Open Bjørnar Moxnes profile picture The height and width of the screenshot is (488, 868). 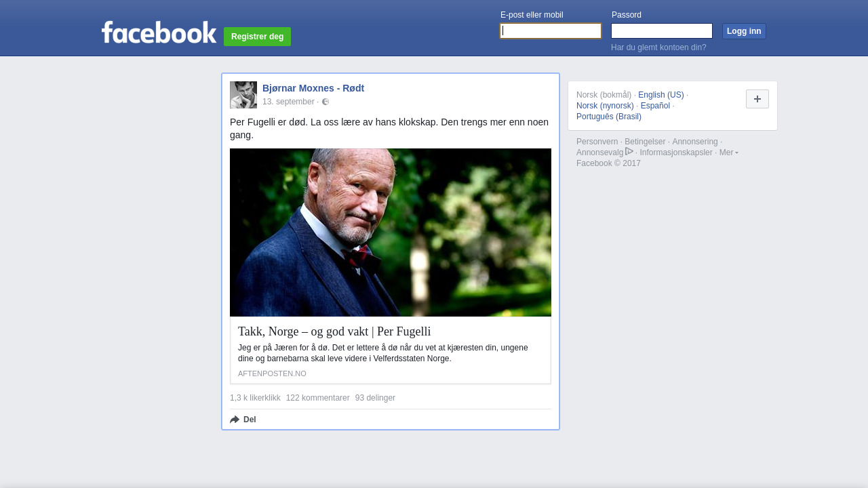pos(243,95)
